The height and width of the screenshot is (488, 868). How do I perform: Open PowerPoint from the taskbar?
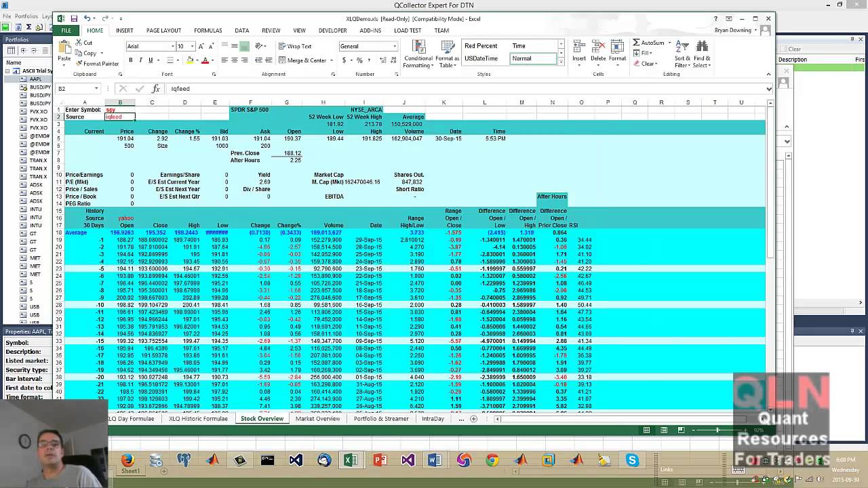tap(380, 461)
